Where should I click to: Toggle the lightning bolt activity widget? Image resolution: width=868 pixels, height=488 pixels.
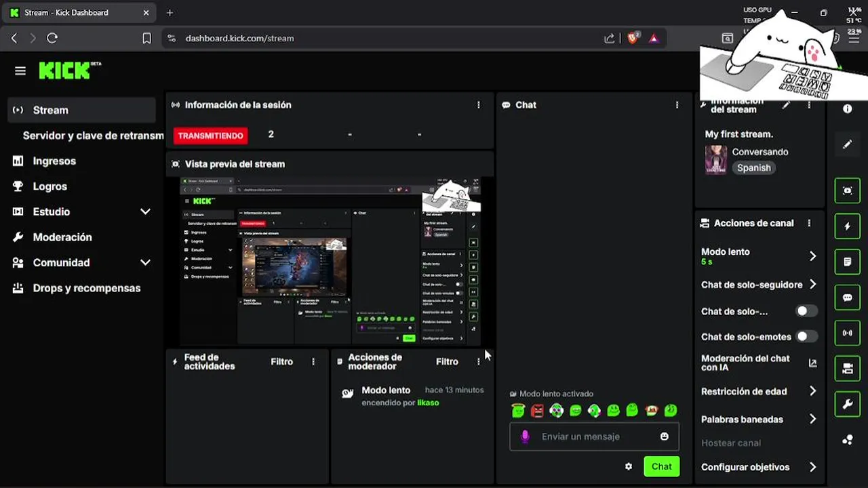point(847,226)
